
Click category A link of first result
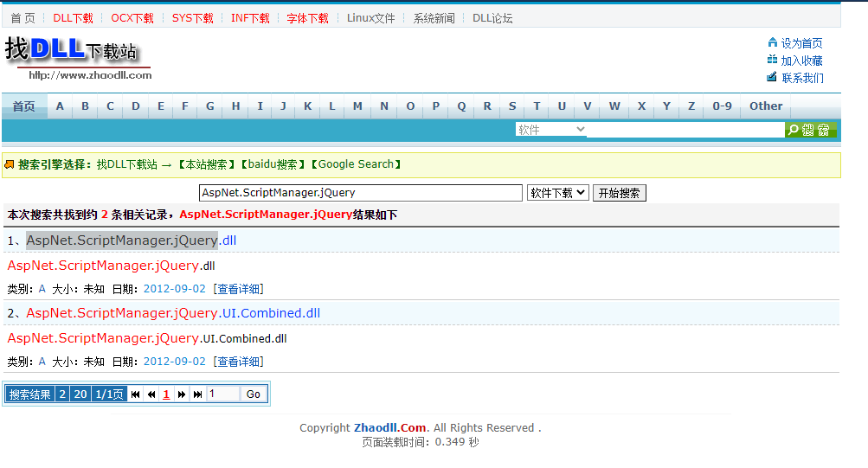tap(42, 289)
